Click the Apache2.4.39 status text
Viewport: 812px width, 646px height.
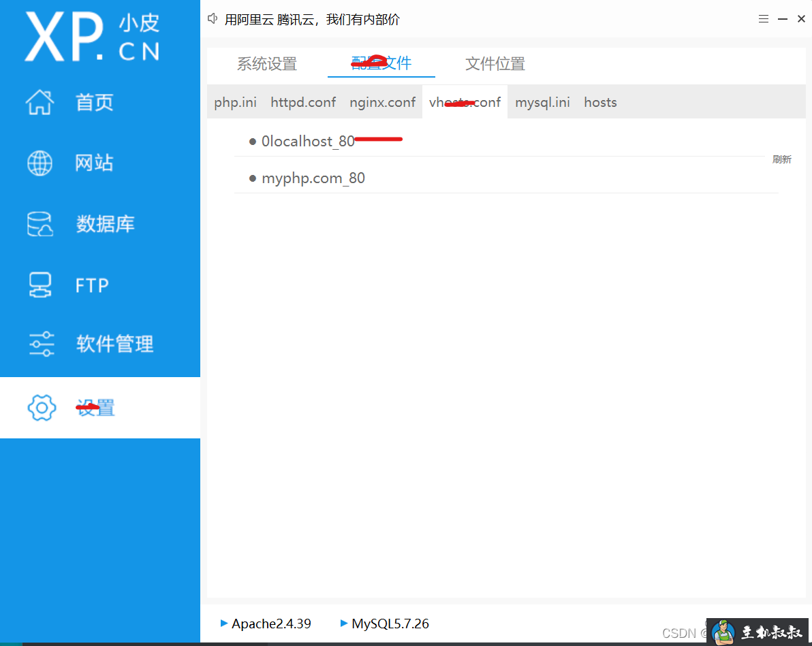pyautogui.click(x=271, y=624)
